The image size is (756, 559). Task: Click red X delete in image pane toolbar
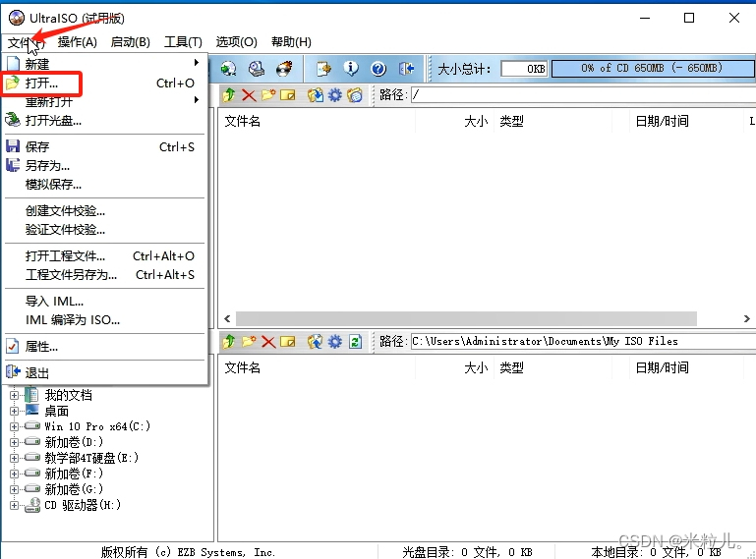249,95
